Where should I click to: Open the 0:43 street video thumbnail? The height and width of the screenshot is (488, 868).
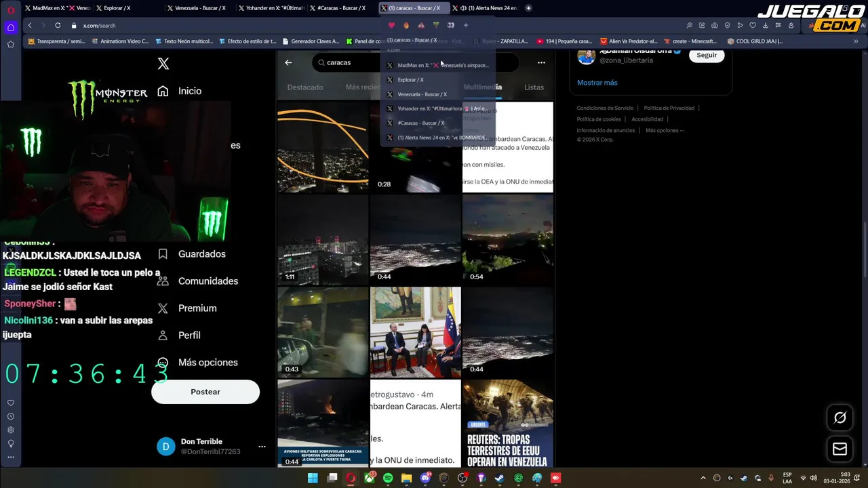point(323,332)
